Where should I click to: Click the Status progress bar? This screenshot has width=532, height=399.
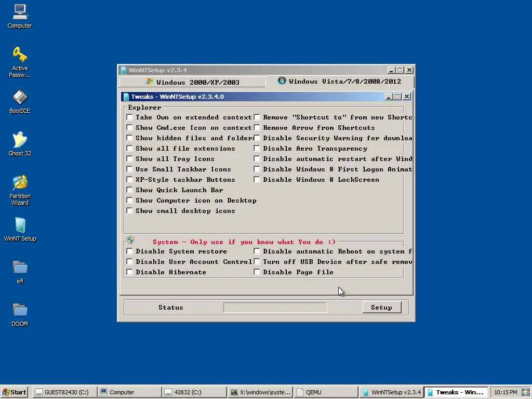275,308
